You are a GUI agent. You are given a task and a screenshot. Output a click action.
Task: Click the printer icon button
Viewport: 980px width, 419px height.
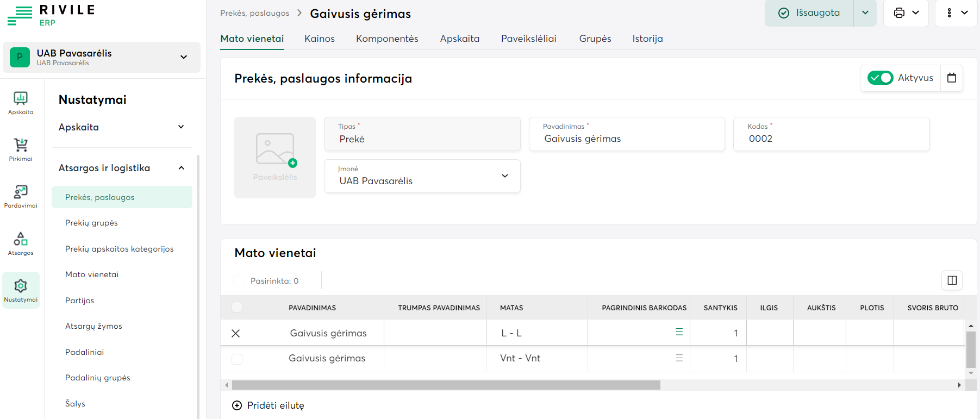(x=900, y=13)
